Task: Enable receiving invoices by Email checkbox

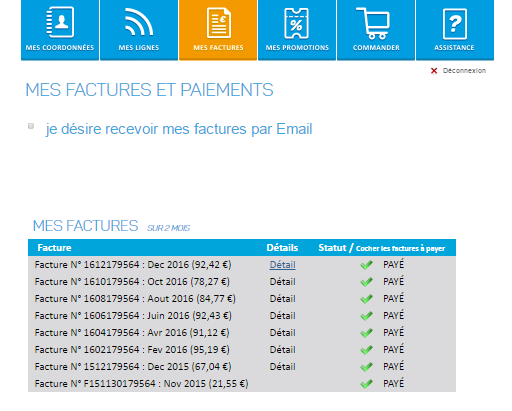Action: [x=31, y=126]
